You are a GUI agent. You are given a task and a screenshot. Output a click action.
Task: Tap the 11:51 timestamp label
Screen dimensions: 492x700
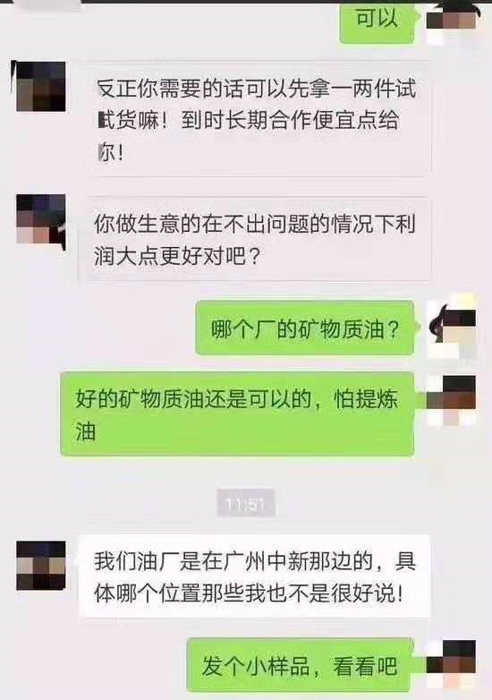coord(246,503)
